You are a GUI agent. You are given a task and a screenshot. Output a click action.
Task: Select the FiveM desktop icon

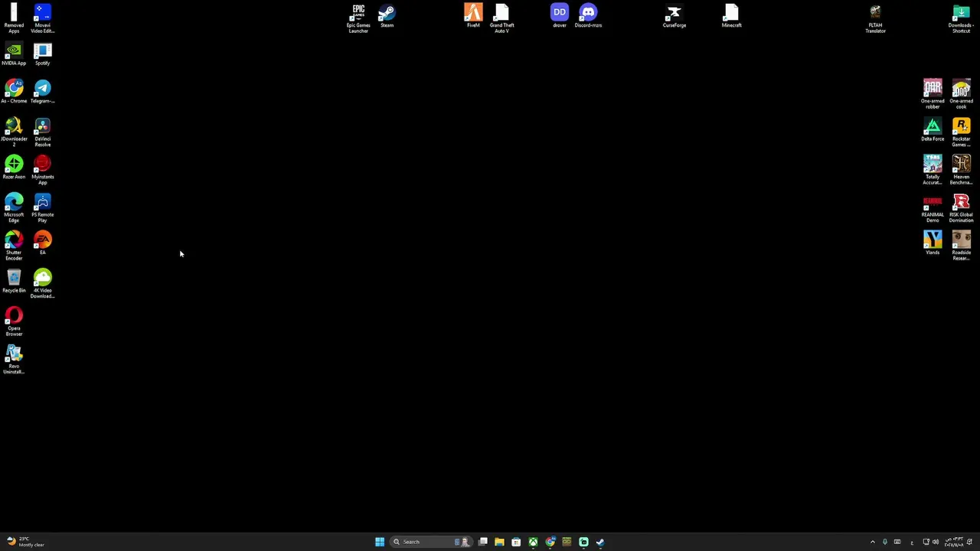click(x=473, y=16)
